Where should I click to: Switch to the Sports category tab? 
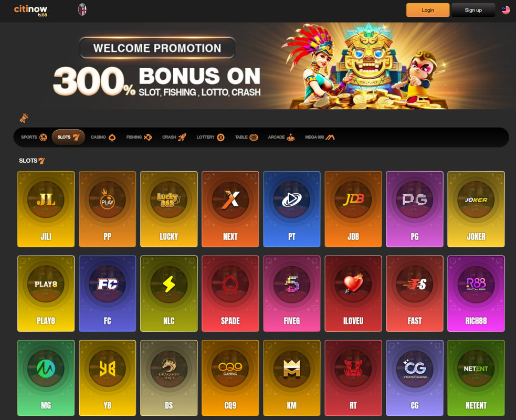[x=34, y=137]
